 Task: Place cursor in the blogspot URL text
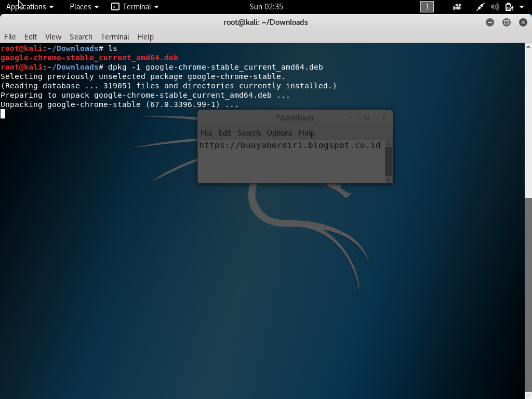click(x=289, y=145)
